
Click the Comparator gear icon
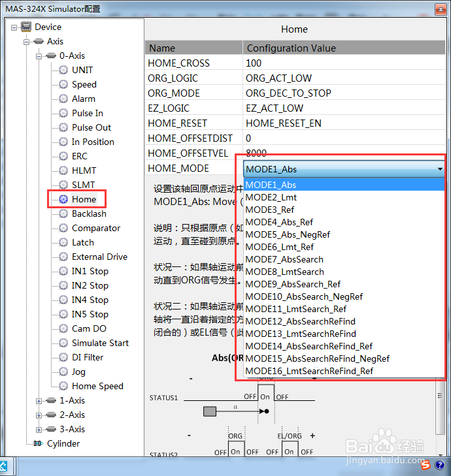click(x=63, y=228)
